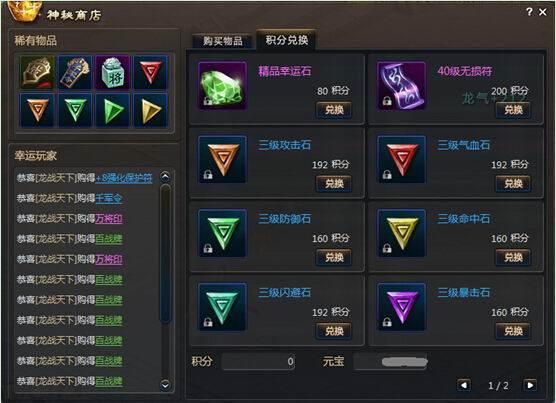Expand lucky players list down arrow

(165, 385)
